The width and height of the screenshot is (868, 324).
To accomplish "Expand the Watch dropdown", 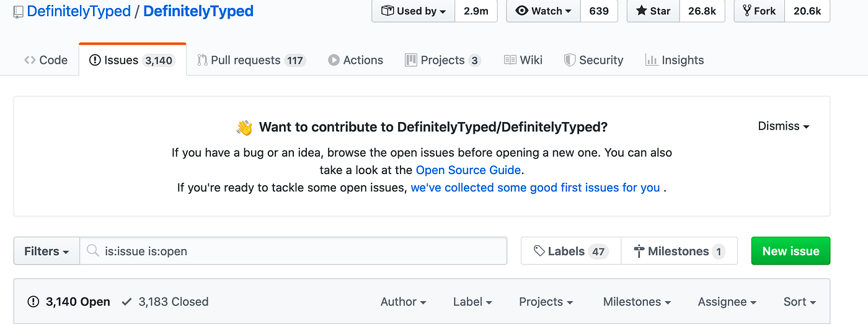I will click(543, 11).
